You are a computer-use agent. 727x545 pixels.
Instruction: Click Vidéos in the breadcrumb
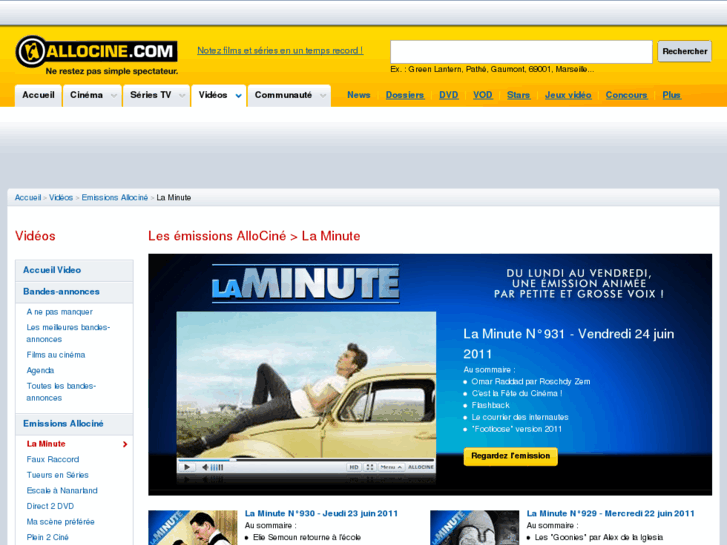coord(61,198)
